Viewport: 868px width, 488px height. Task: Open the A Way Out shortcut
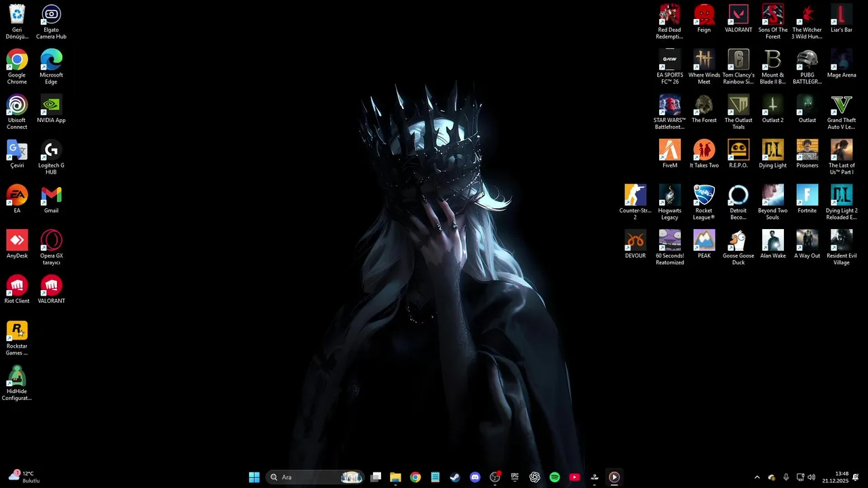pos(807,245)
